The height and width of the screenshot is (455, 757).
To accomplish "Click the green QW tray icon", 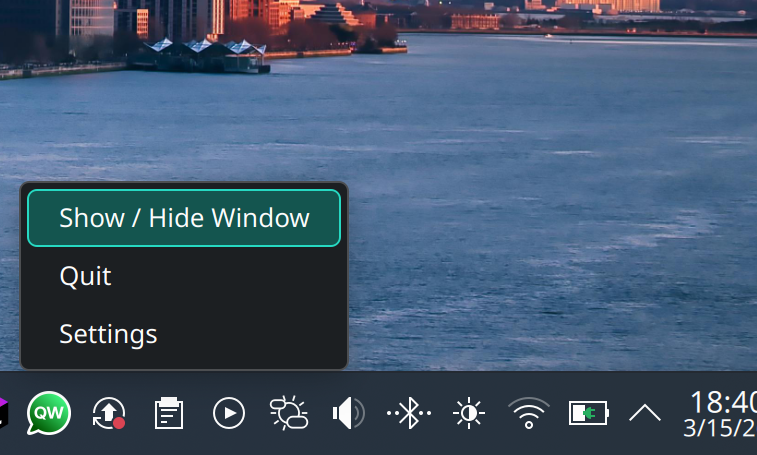I will click(49, 413).
